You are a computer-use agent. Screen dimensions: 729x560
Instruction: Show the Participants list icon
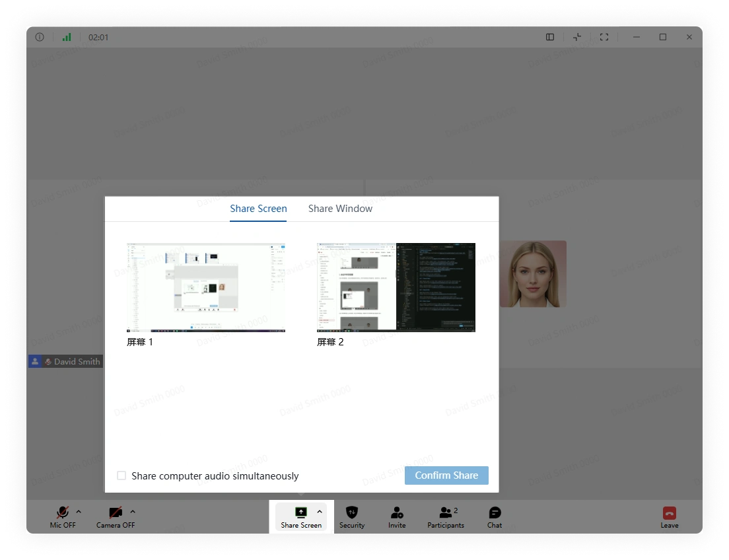coord(446,512)
